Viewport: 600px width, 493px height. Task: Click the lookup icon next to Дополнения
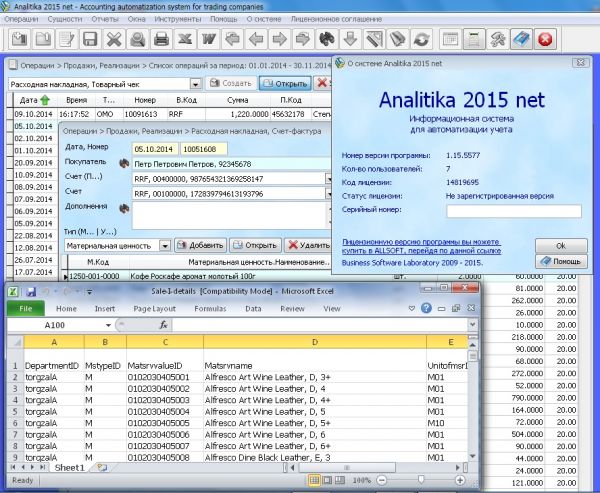pos(124,209)
